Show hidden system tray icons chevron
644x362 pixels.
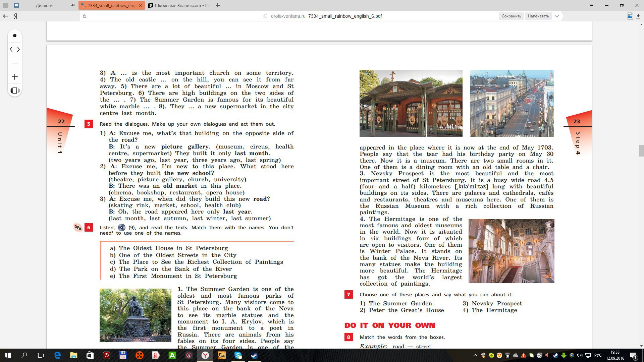point(475,355)
